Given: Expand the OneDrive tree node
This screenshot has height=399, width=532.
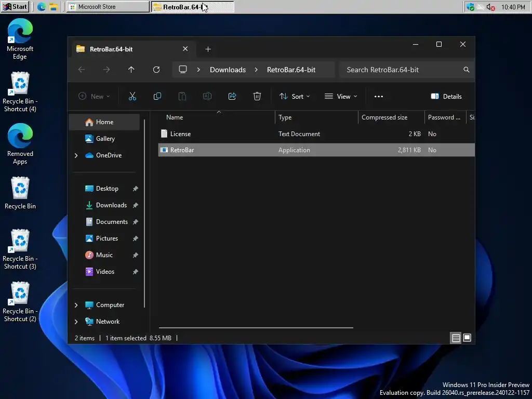Looking at the screenshot, I should [76, 155].
